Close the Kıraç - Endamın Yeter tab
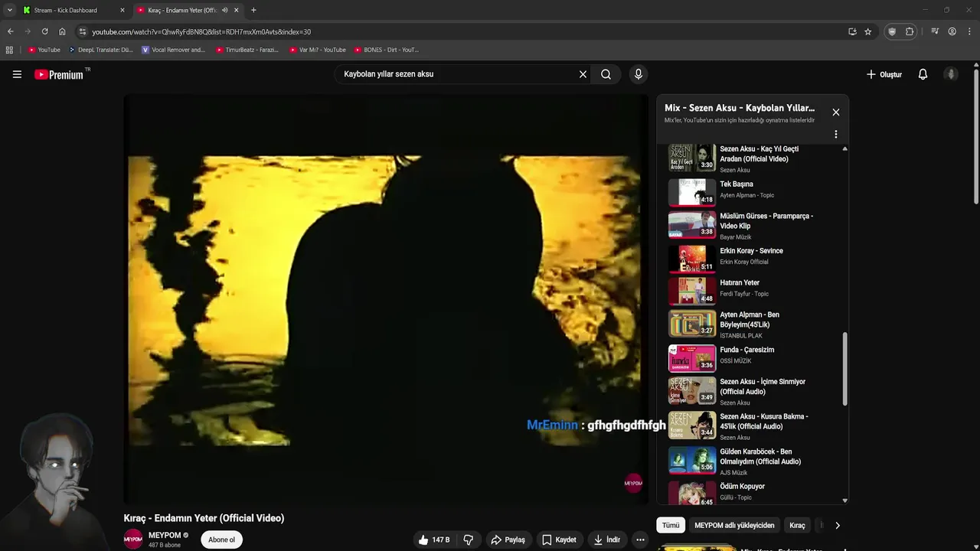The height and width of the screenshot is (551, 980). click(237, 10)
